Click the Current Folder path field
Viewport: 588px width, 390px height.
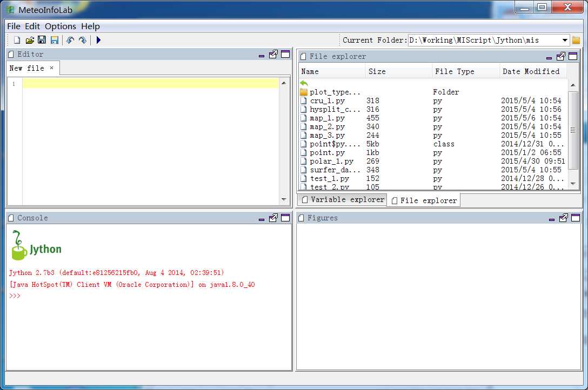[x=484, y=40]
